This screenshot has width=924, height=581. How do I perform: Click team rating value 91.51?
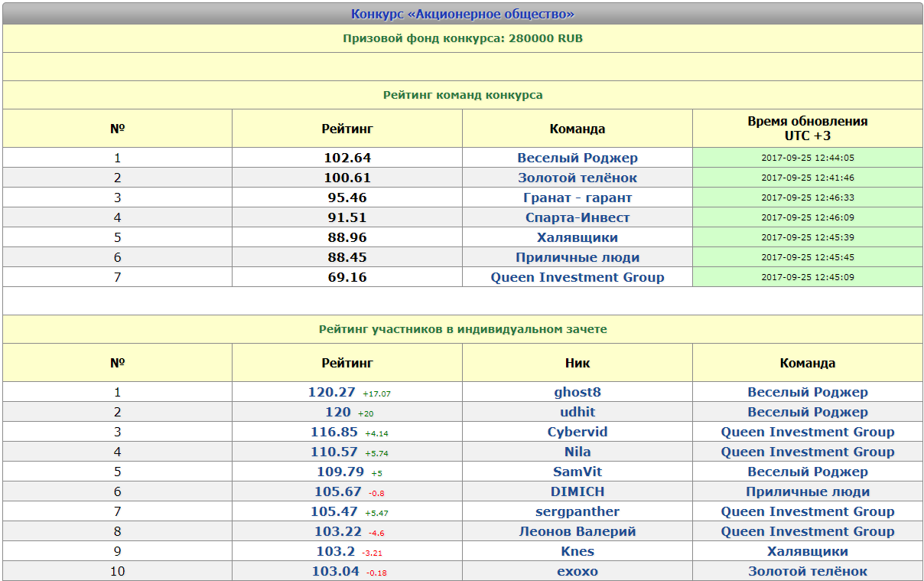pos(347,217)
